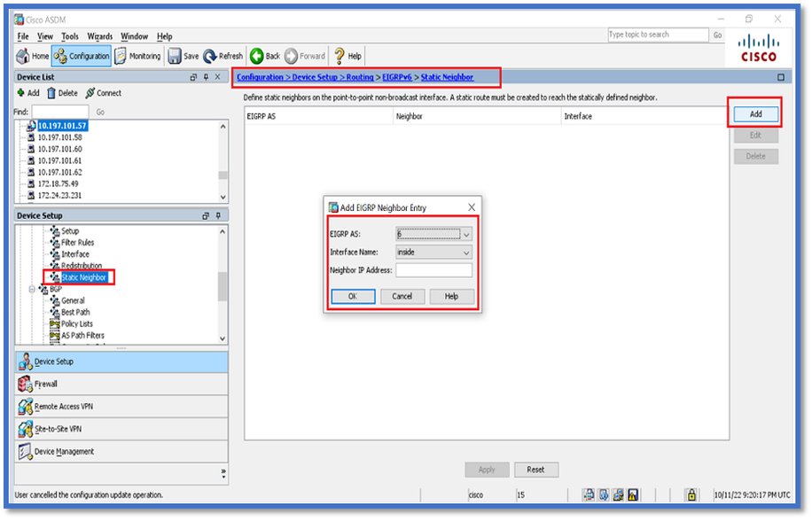Select Best Path under BGP

(x=75, y=313)
